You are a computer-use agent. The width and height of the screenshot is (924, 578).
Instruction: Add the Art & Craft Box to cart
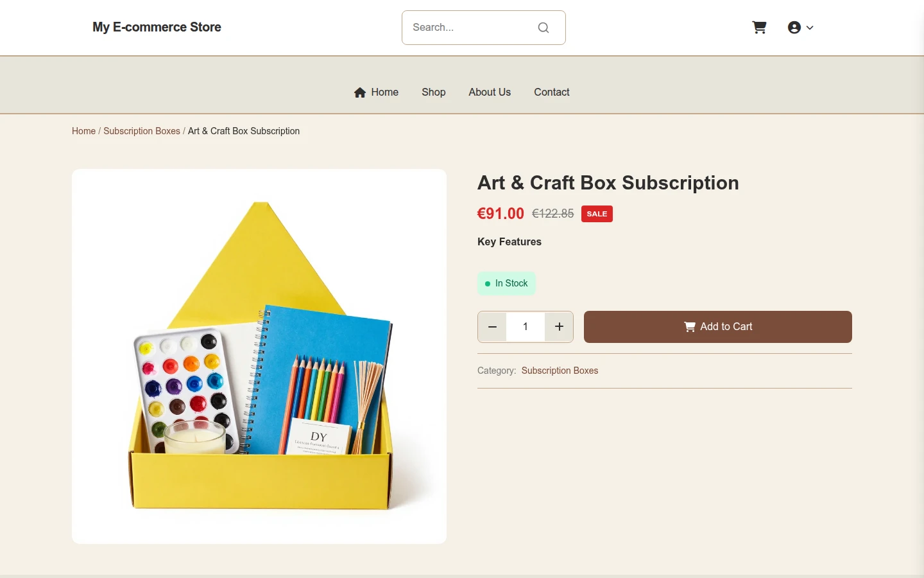tap(718, 327)
